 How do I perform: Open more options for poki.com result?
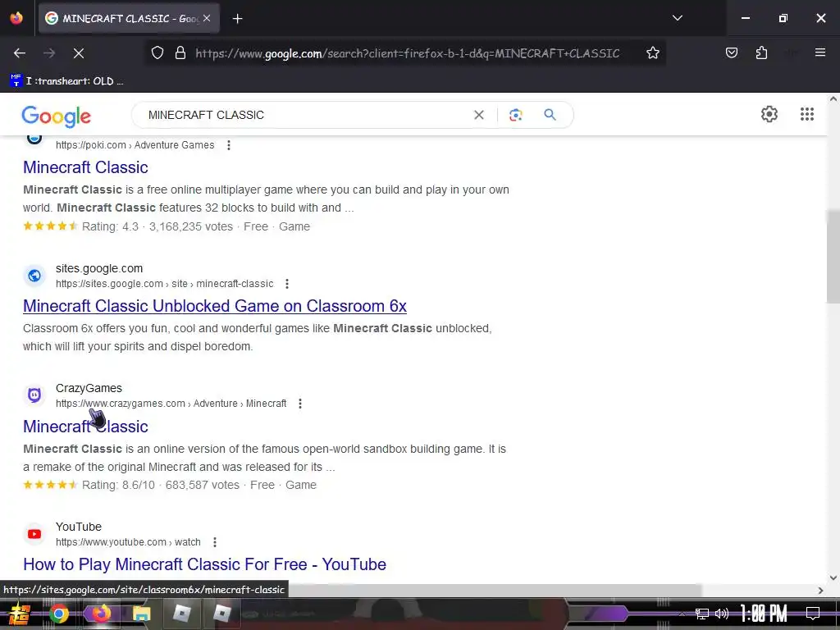coord(229,145)
